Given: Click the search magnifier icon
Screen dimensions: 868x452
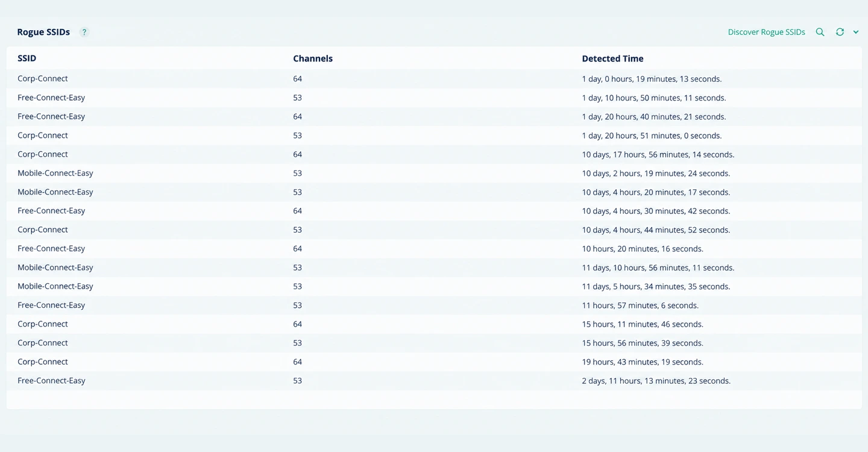Looking at the screenshot, I should point(820,33).
